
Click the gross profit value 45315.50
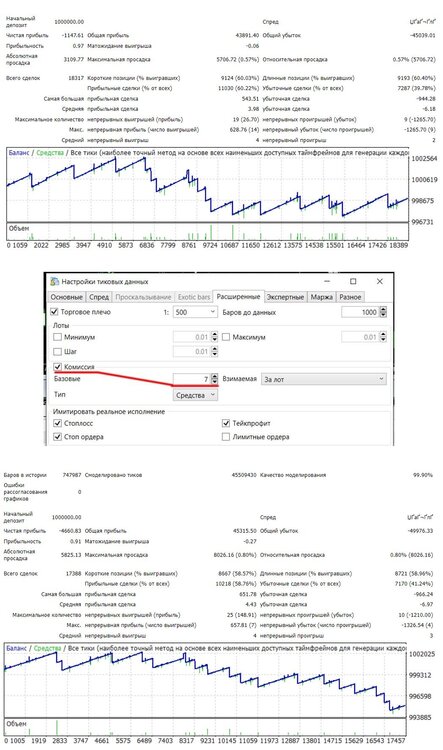coord(245,531)
